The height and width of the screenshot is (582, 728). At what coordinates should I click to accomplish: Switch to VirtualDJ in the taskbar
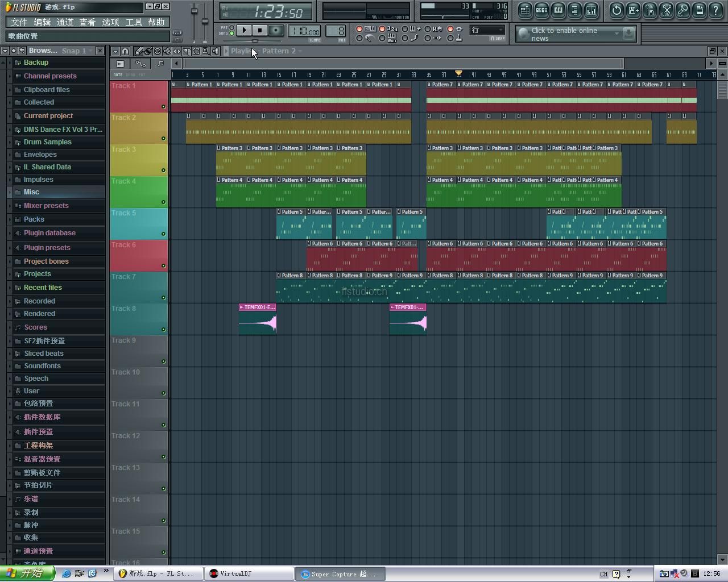click(x=249, y=574)
